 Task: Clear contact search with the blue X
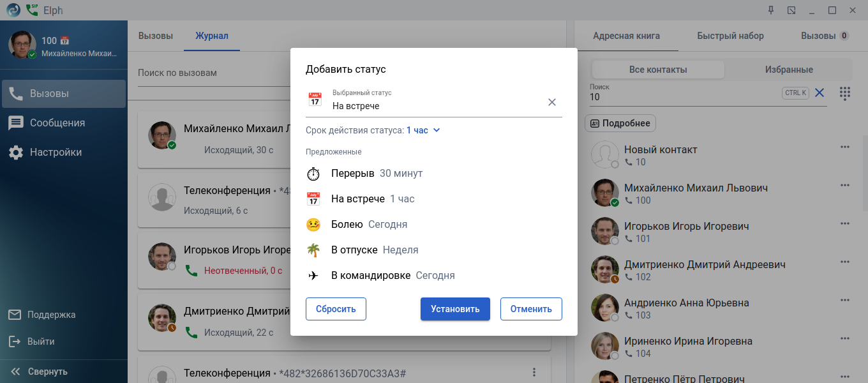(x=819, y=93)
